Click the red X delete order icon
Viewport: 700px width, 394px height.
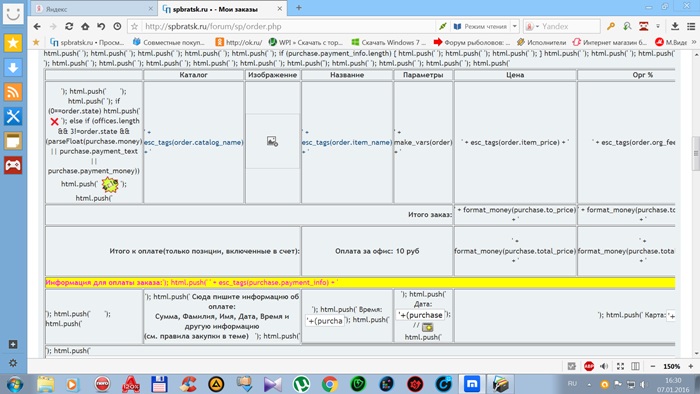pos(54,121)
